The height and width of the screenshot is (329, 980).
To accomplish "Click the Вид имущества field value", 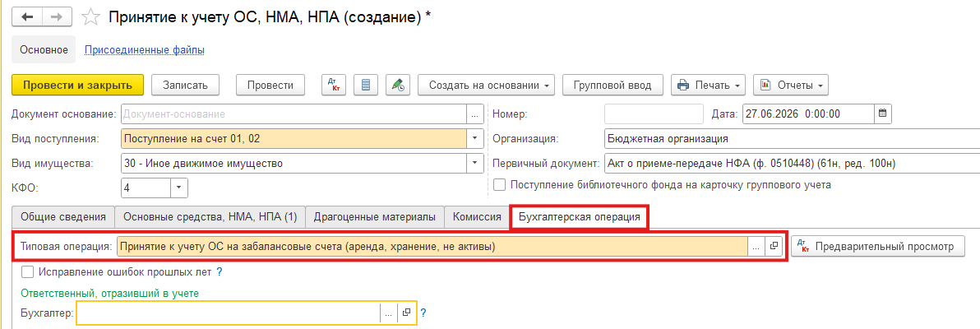I will pyautogui.click(x=294, y=164).
